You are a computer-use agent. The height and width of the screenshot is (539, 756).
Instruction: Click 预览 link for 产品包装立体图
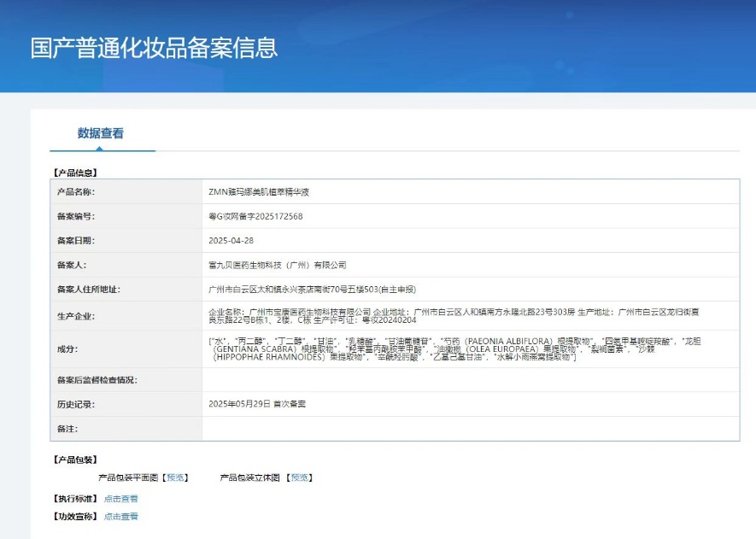299,477
